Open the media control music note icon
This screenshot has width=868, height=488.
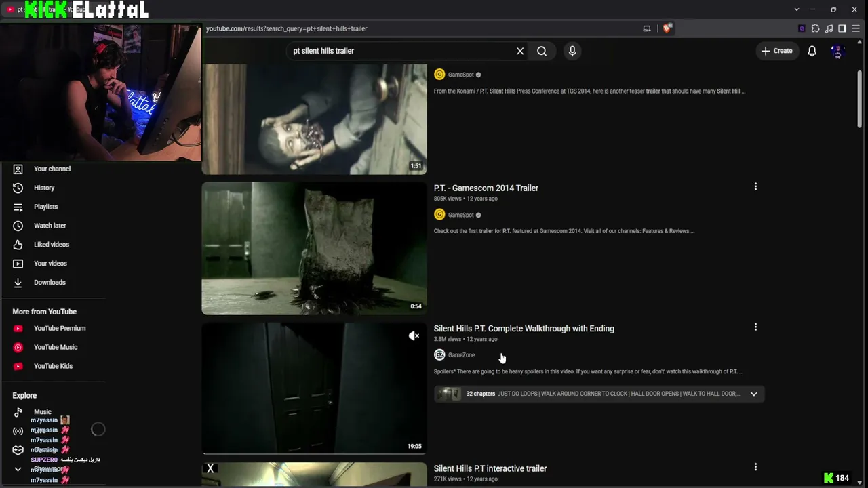pyautogui.click(x=829, y=28)
